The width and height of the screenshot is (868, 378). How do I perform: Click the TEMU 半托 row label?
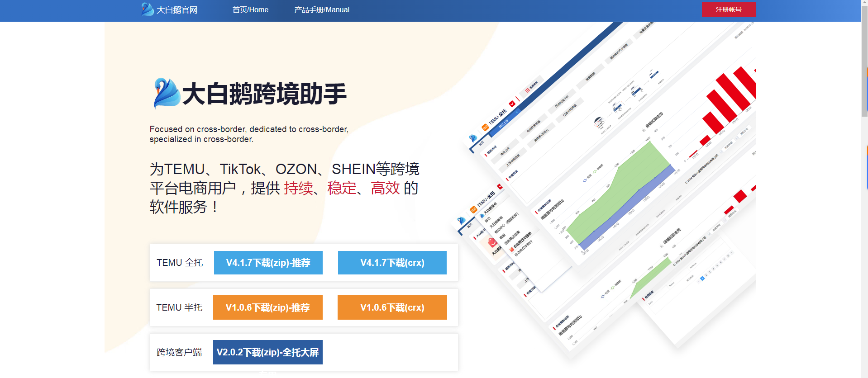179,307
